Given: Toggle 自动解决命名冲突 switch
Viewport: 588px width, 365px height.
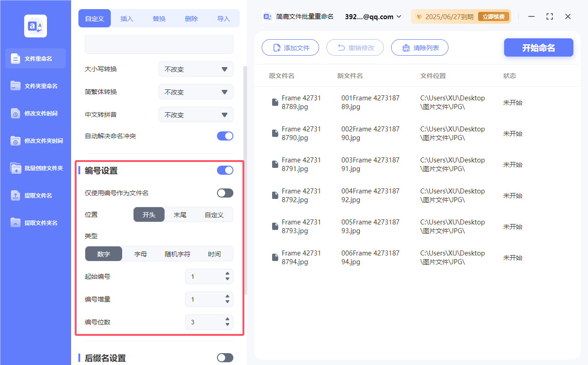Looking at the screenshot, I should click(x=225, y=136).
